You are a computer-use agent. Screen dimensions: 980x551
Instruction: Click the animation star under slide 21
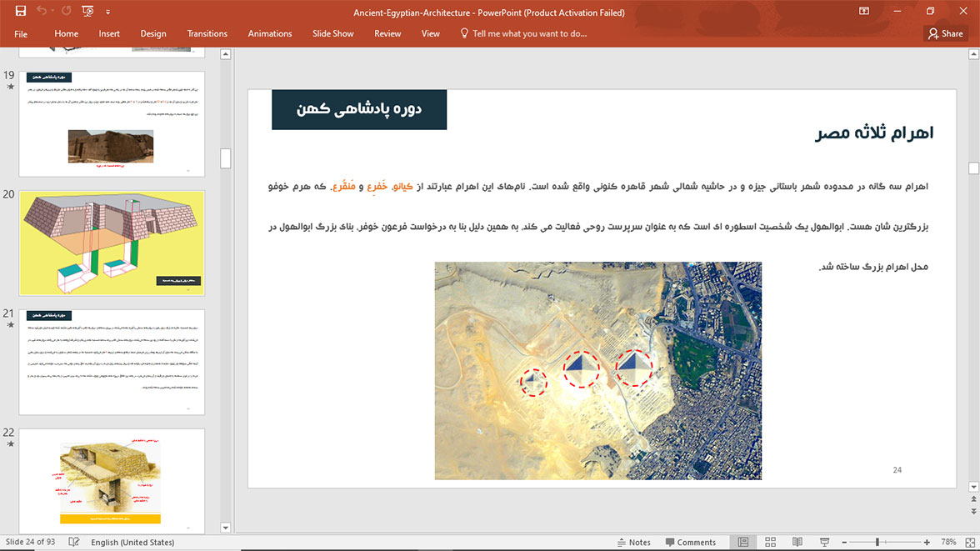(10, 325)
